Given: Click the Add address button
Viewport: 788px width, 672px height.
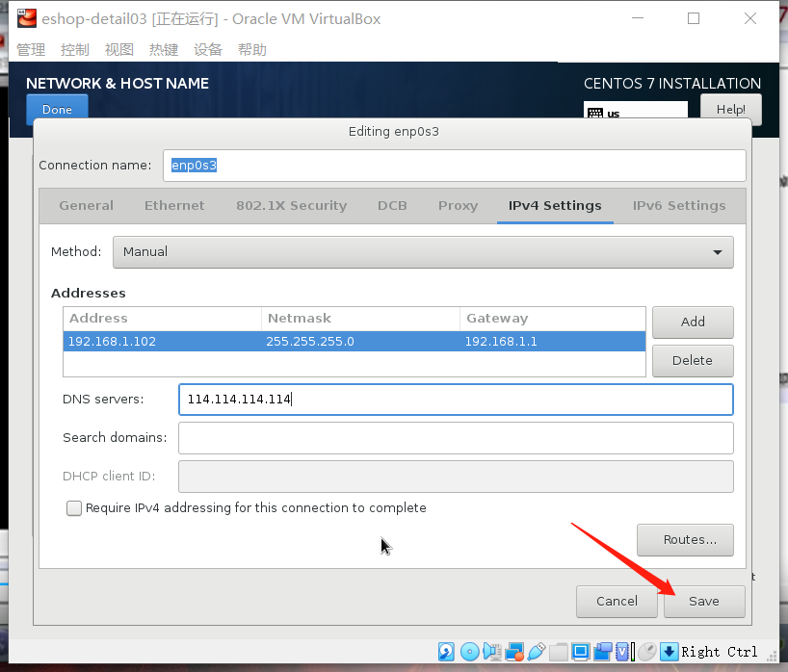Looking at the screenshot, I should click(x=693, y=322).
